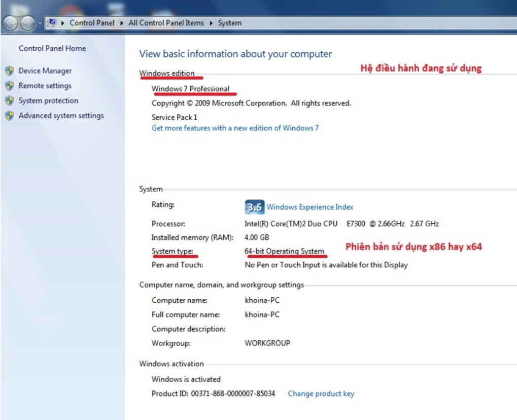Click the 3.5 rating badge icon
Image resolution: width=517 pixels, height=420 pixels.
pyautogui.click(x=254, y=207)
